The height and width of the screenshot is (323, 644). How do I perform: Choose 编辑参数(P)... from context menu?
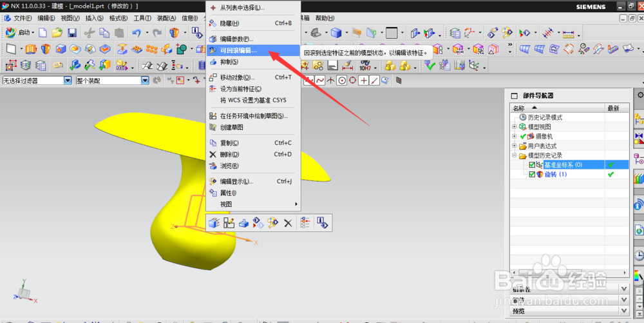(x=253, y=39)
